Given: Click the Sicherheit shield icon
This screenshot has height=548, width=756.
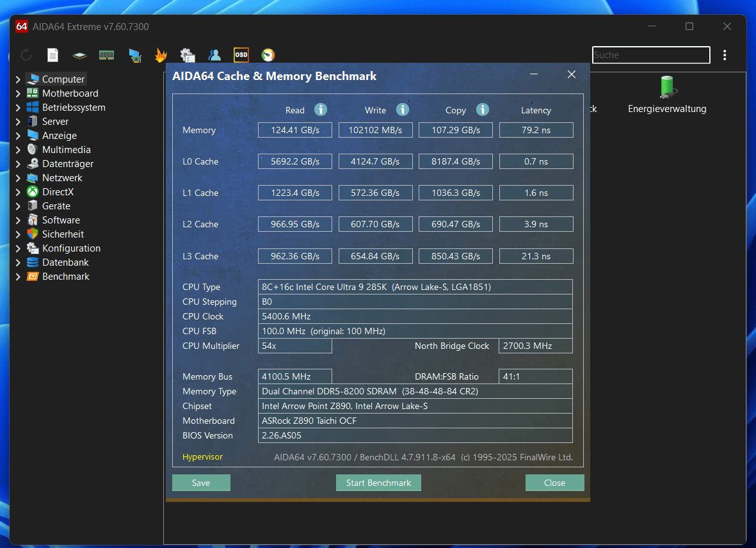Looking at the screenshot, I should (32, 234).
